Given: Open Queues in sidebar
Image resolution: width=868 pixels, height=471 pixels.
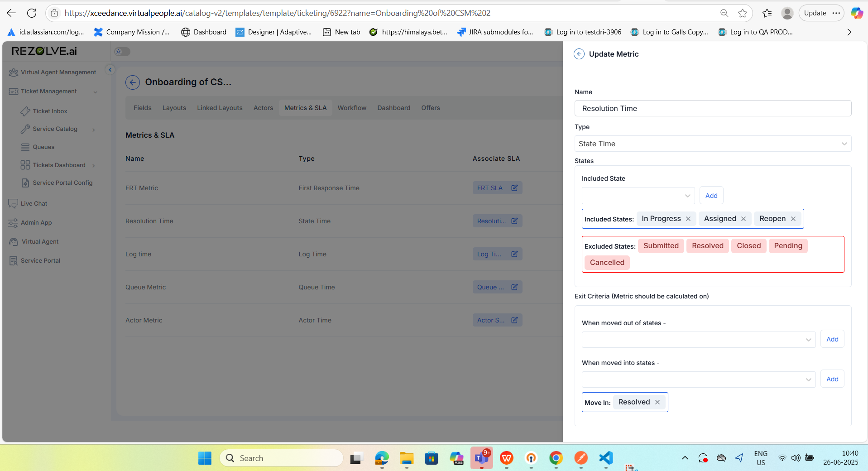Looking at the screenshot, I should coord(38,147).
